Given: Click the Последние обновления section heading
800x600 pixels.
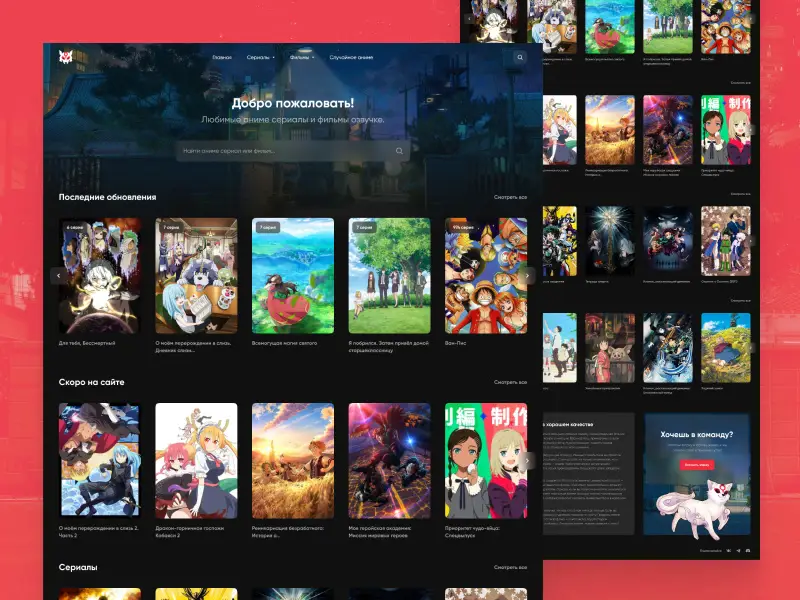Looking at the screenshot, I should (107, 197).
